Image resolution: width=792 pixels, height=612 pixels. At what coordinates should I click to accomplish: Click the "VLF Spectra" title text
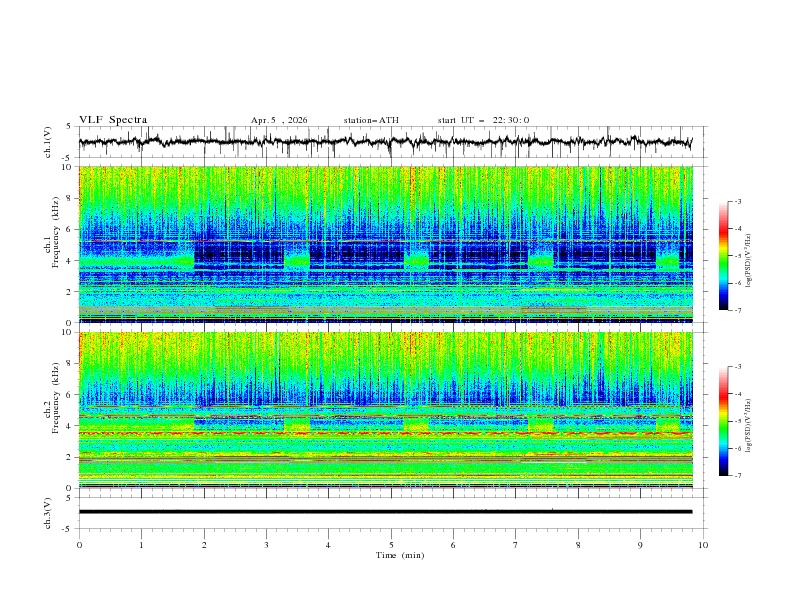coord(113,120)
